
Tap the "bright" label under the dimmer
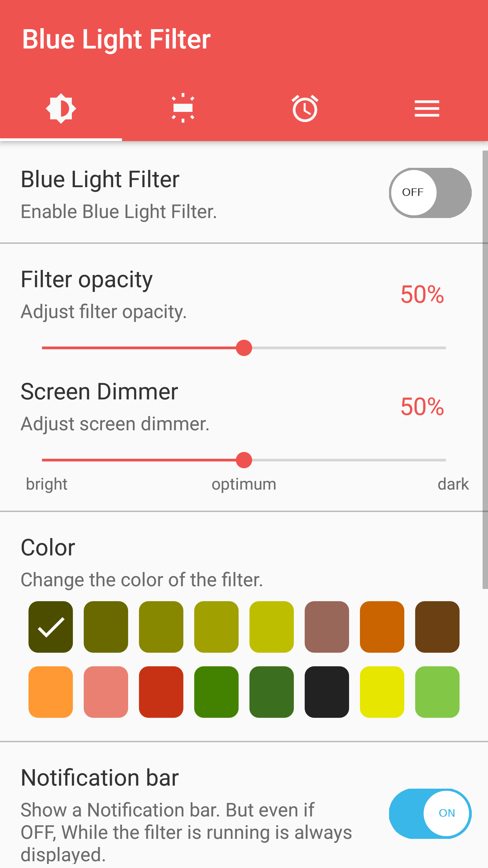point(47,484)
